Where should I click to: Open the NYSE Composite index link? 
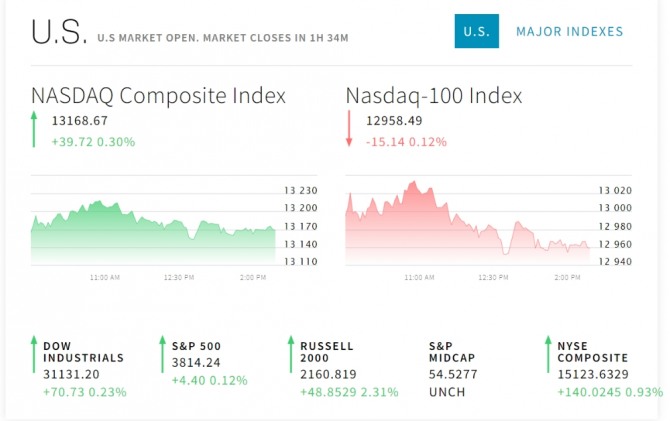[x=592, y=351]
